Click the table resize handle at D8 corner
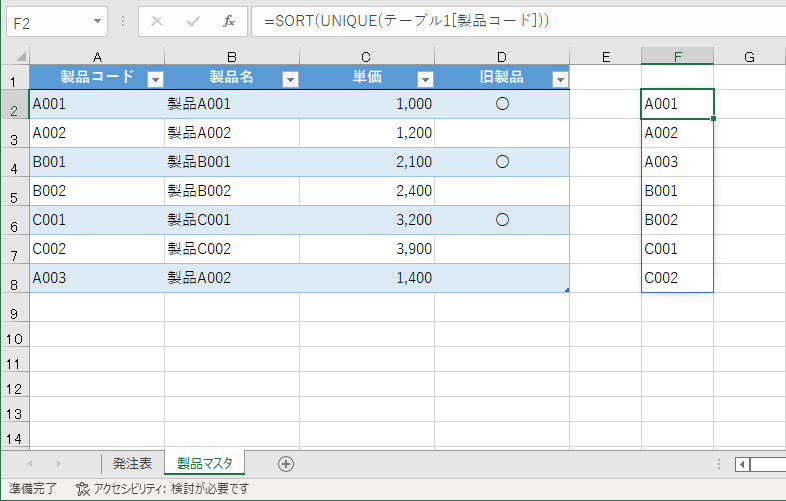 (567, 290)
